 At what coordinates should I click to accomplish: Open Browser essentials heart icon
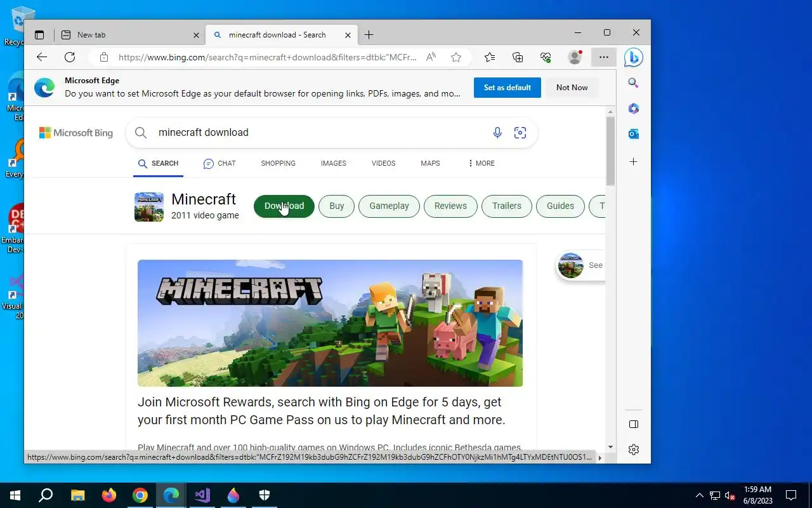coord(546,57)
